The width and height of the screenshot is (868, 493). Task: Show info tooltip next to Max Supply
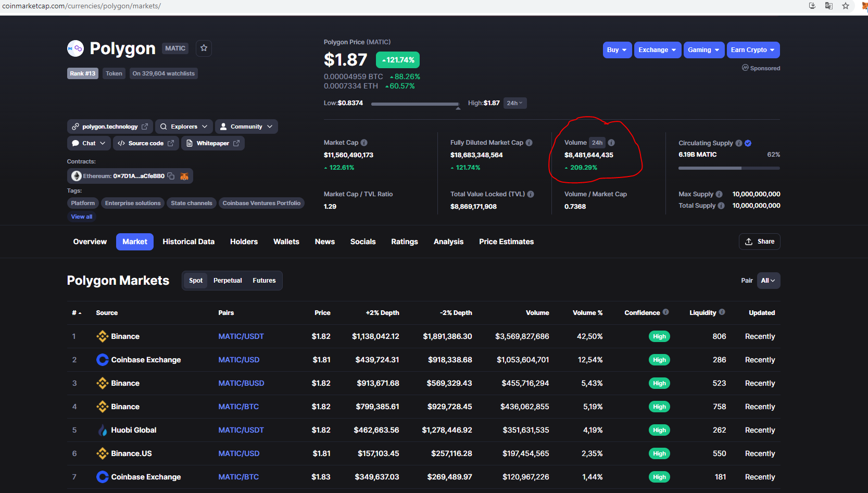point(719,194)
